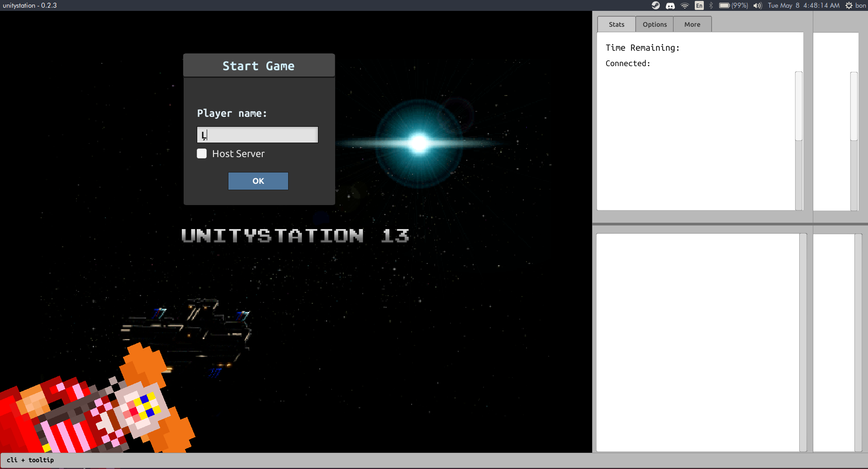Image resolution: width=868 pixels, height=469 pixels.
Task: Click the 'En' keyboard layout indicator
Action: coord(699,5)
